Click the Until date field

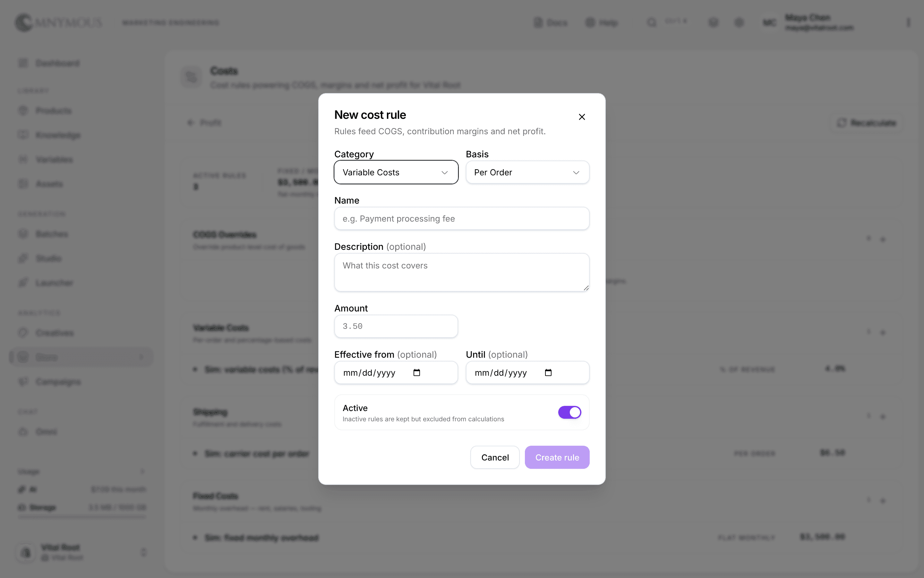point(527,373)
